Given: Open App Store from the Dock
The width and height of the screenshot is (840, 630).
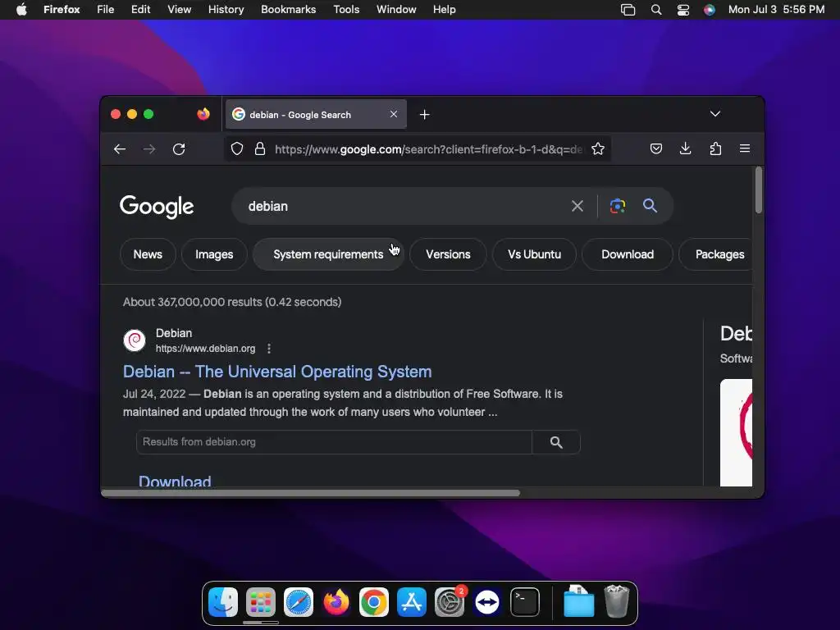Looking at the screenshot, I should pyautogui.click(x=412, y=602).
